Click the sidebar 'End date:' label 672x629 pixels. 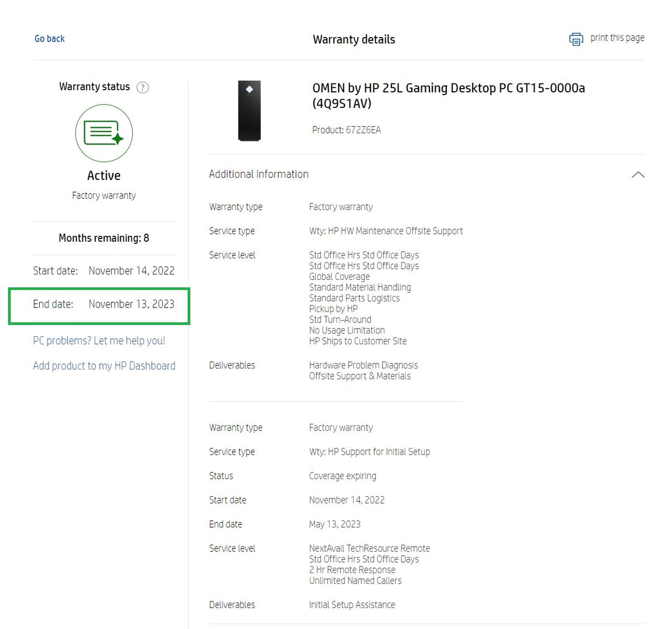pos(53,304)
